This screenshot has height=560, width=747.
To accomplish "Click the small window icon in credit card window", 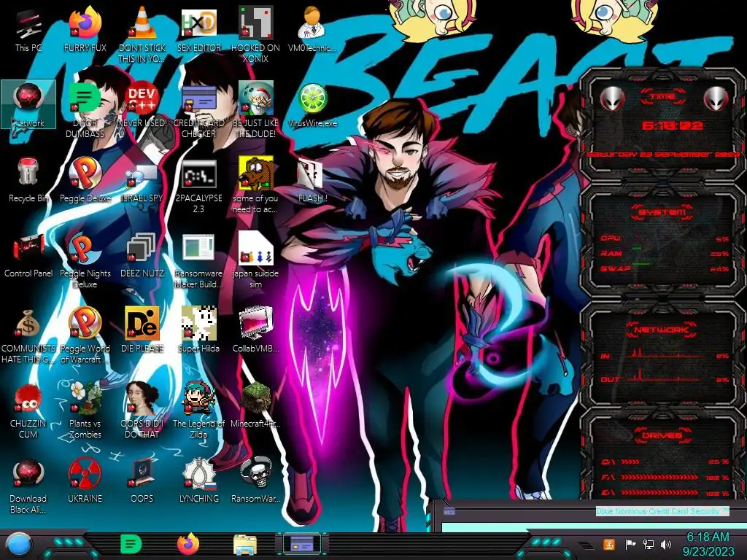I will point(449,511).
